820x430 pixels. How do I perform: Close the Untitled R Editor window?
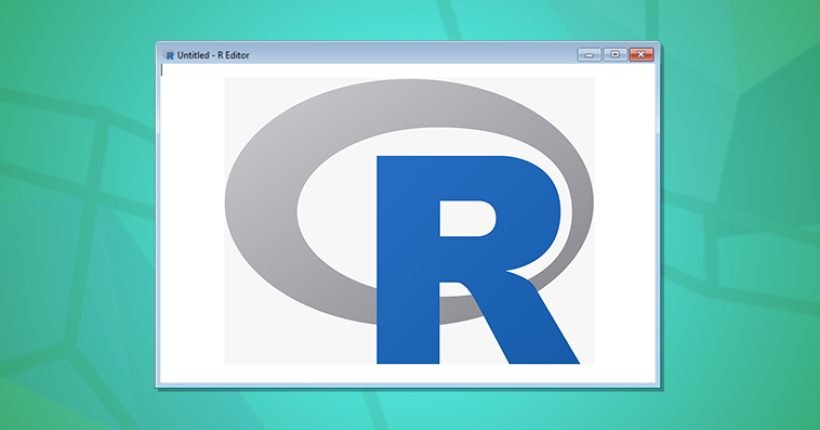tap(642, 54)
